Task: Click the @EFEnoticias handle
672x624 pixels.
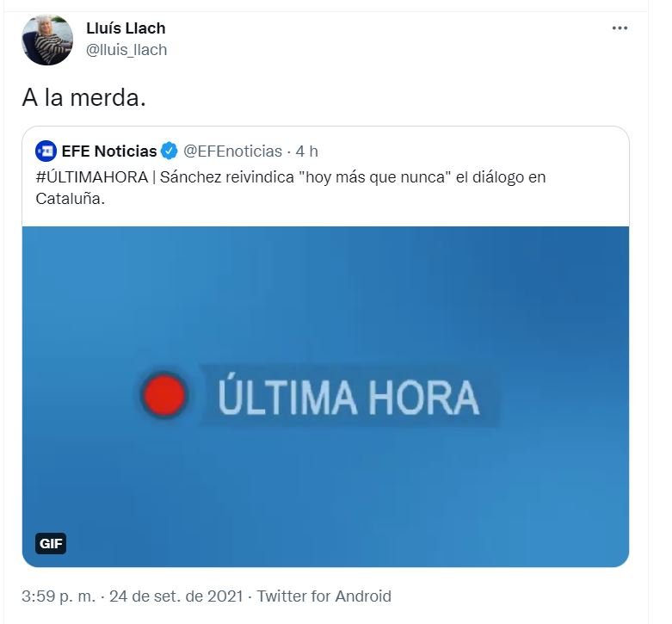Action: click(x=232, y=151)
